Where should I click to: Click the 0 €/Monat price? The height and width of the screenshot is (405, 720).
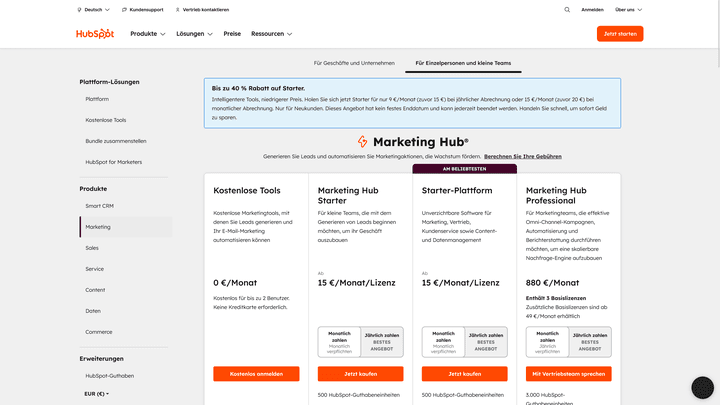(235, 283)
